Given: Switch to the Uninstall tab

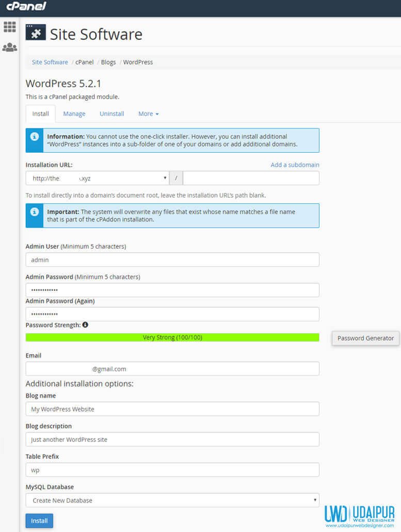Looking at the screenshot, I should point(111,114).
